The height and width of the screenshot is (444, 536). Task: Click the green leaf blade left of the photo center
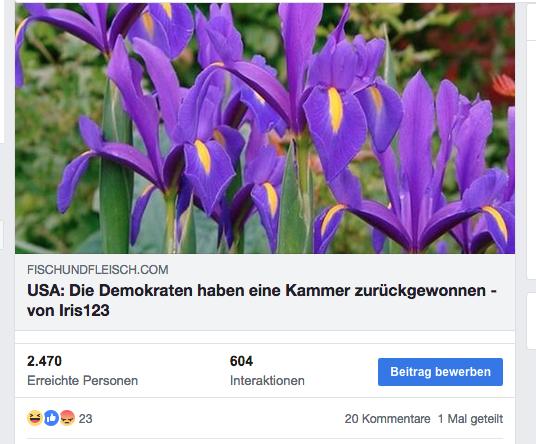[116, 191]
